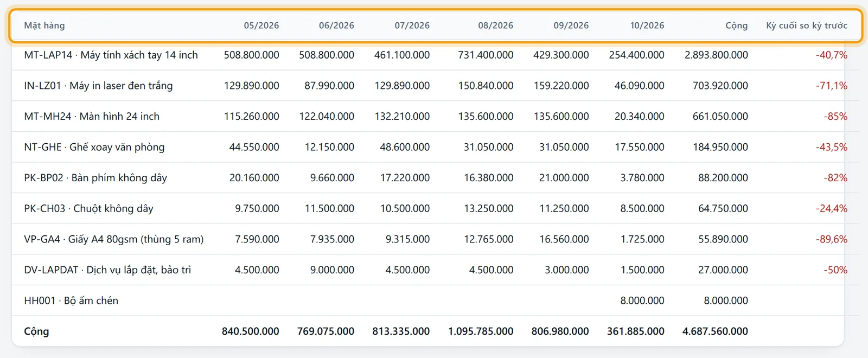Select the 661.050.000 total cell
This screenshot has width=868, height=358.
[720, 117]
